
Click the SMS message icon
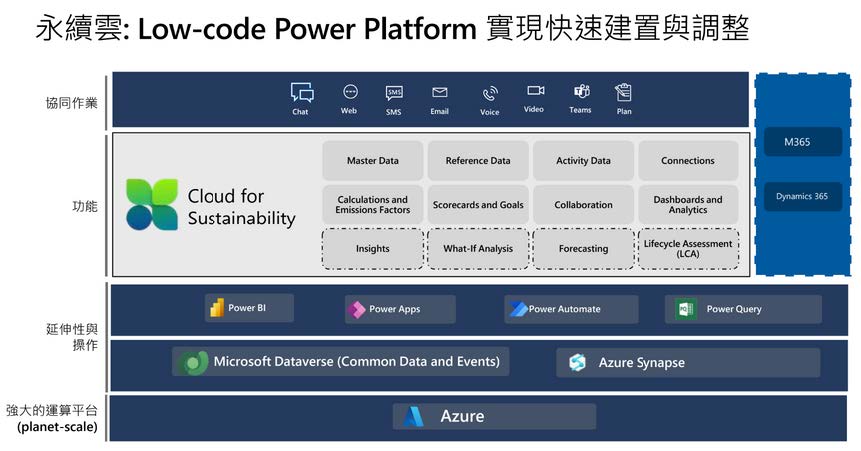click(x=394, y=93)
